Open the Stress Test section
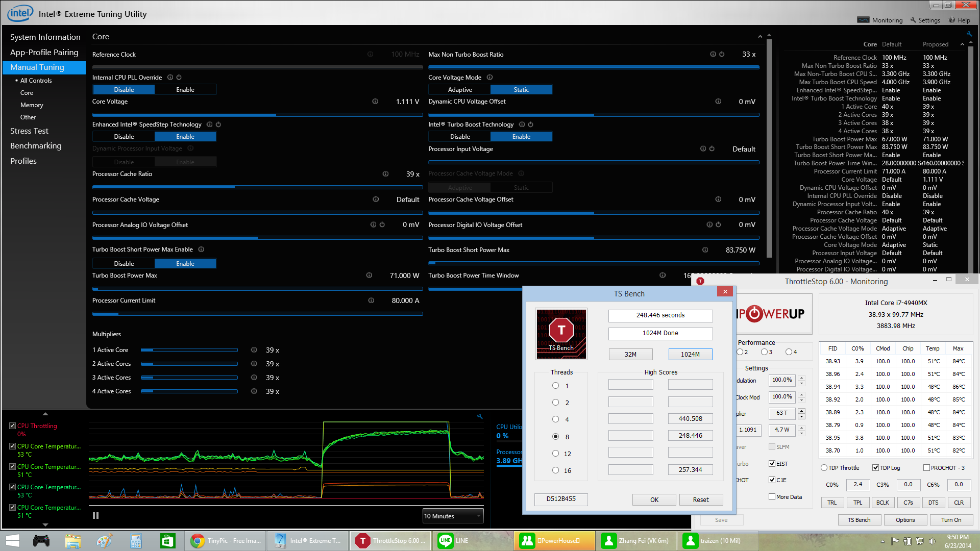Image resolution: width=980 pixels, height=551 pixels. click(29, 131)
